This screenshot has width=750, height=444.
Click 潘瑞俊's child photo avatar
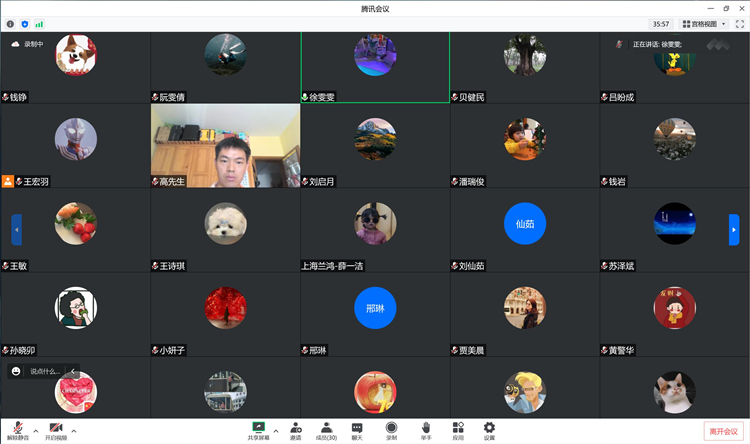[525, 139]
